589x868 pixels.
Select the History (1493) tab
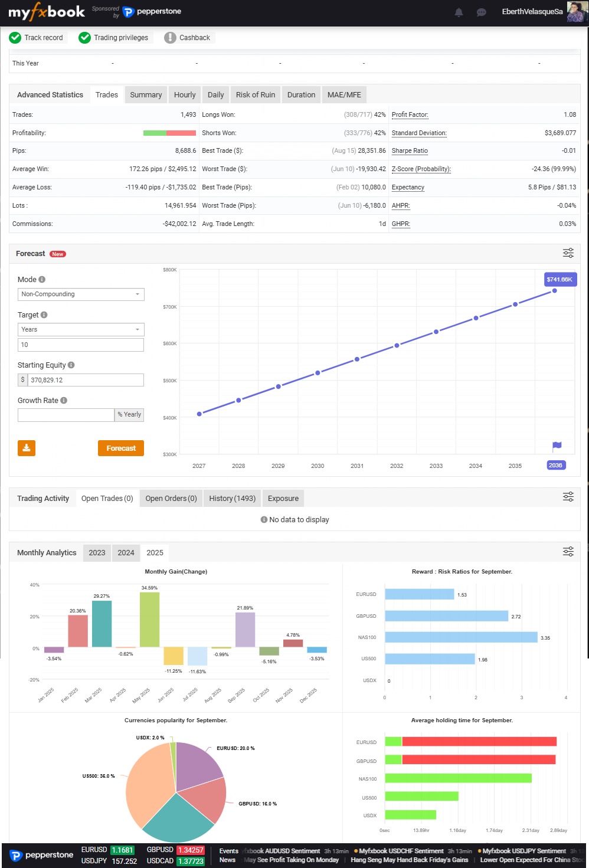pyautogui.click(x=232, y=499)
